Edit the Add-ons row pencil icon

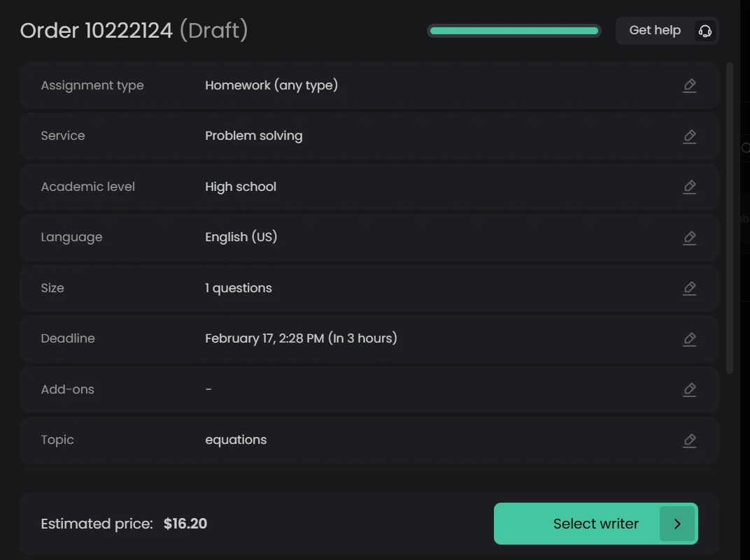(689, 389)
